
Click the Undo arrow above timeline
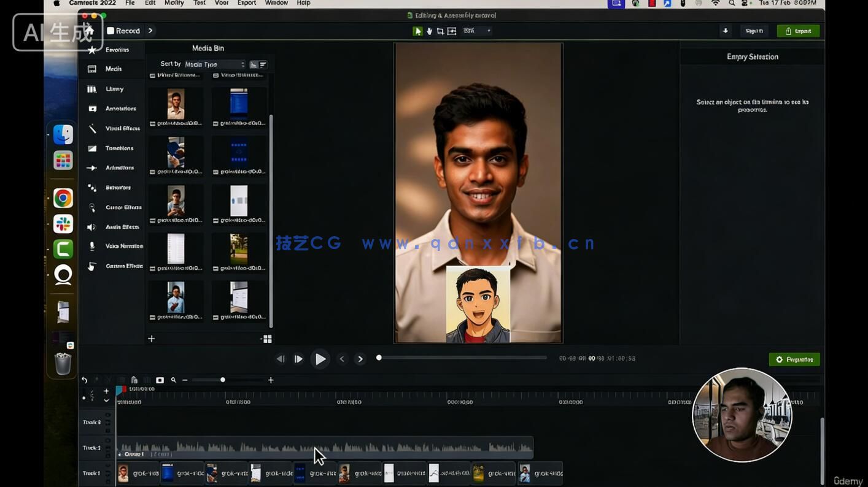pyautogui.click(x=85, y=380)
